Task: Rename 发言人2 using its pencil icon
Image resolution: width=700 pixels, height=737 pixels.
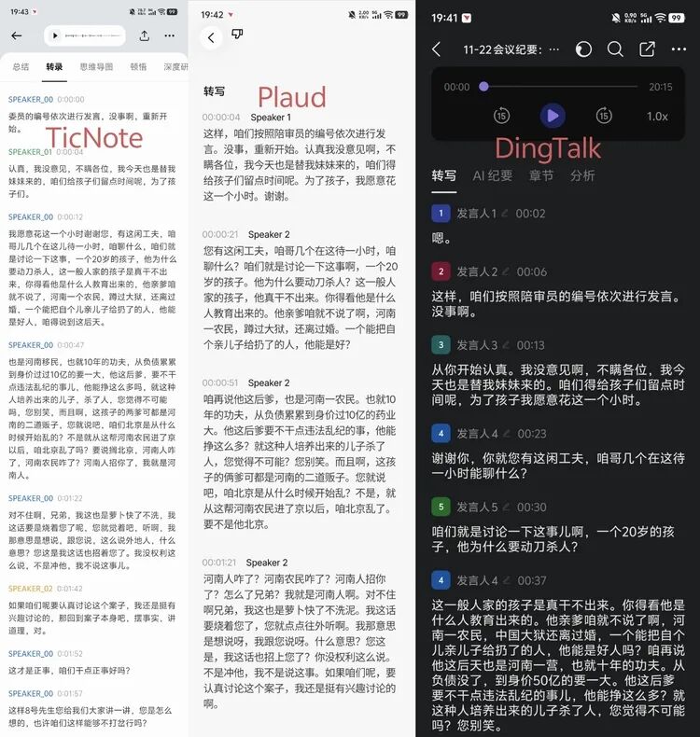Action: click(506, 271)
